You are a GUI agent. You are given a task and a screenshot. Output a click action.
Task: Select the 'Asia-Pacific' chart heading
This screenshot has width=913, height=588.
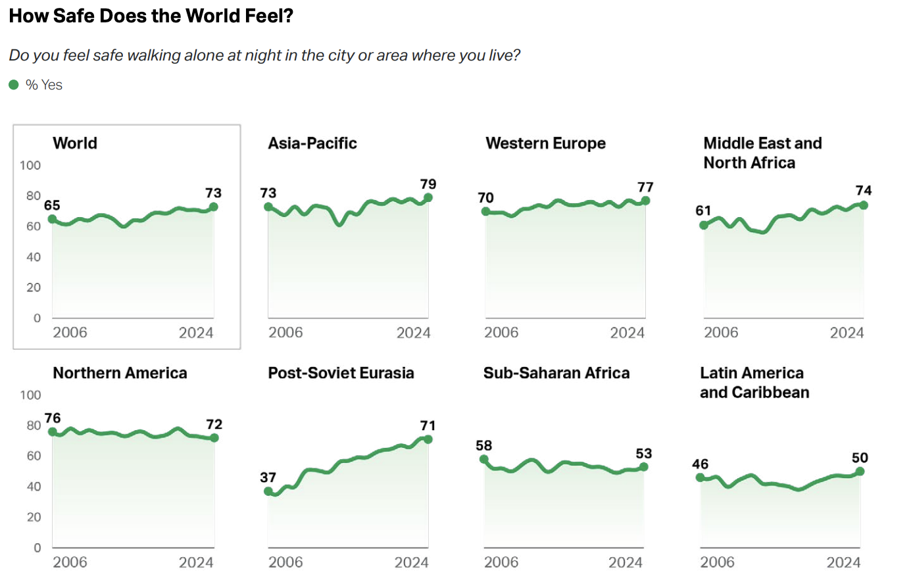click(x=312, y=143)
